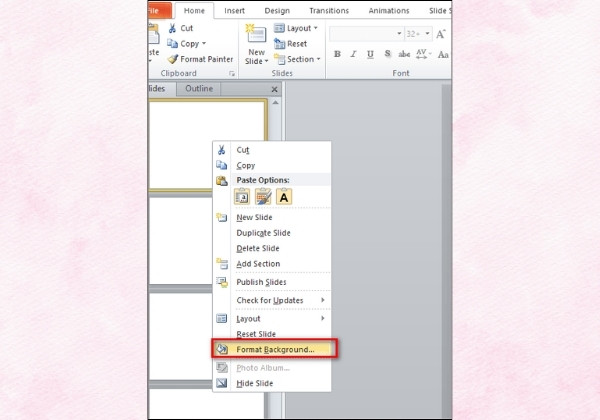Click the Increase Font Size icon
The height and width of the screenshot is (420, 600).
click(x=441, y=34)
